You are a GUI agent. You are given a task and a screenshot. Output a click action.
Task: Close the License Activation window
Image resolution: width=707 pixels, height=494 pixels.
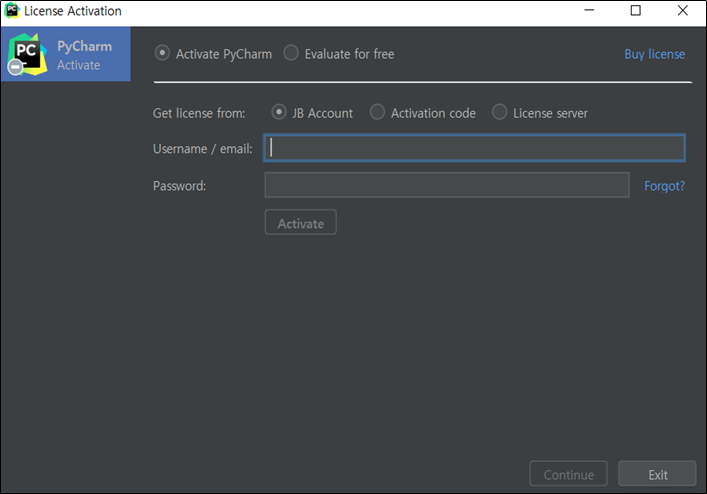tap(683, 10)
